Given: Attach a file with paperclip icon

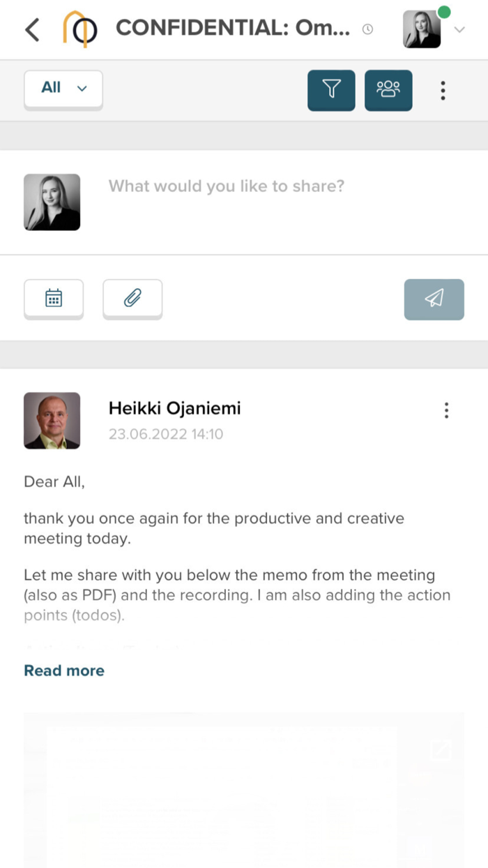Looking at the screenshot, I should pos(132,299).
